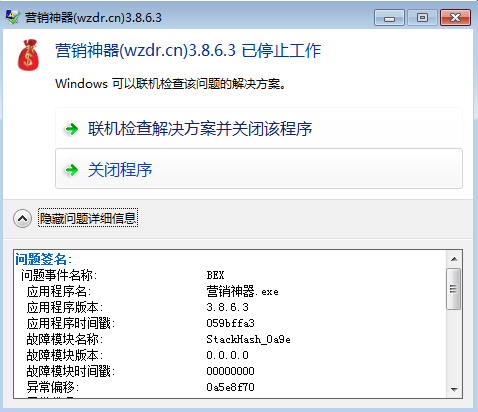Collapse details with the chevron-up circle button
Screen dimensions: 478x412
22,219
